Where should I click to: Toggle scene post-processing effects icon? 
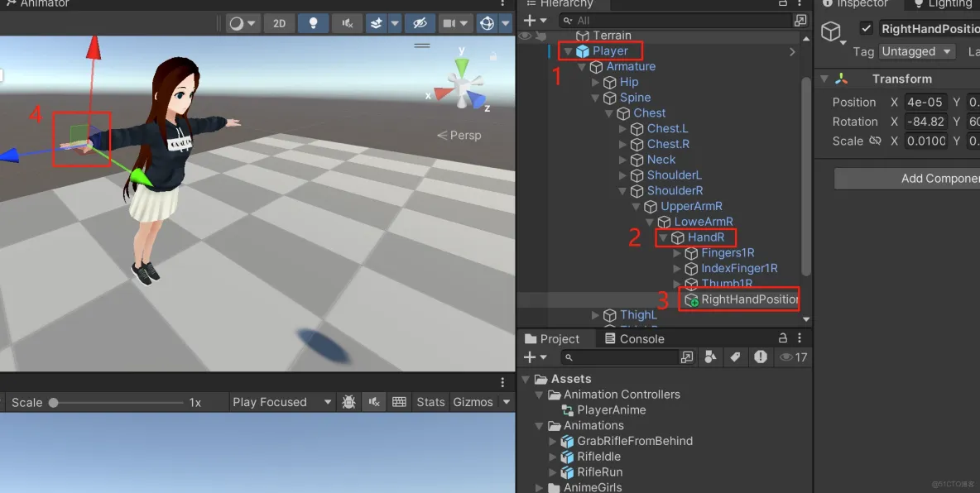point(378,23)
